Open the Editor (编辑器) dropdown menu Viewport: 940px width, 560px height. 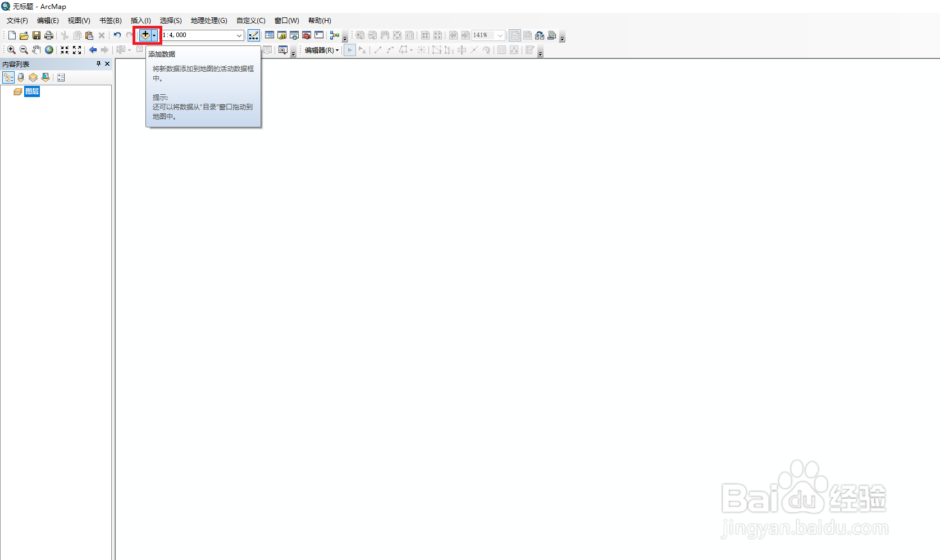322,50
